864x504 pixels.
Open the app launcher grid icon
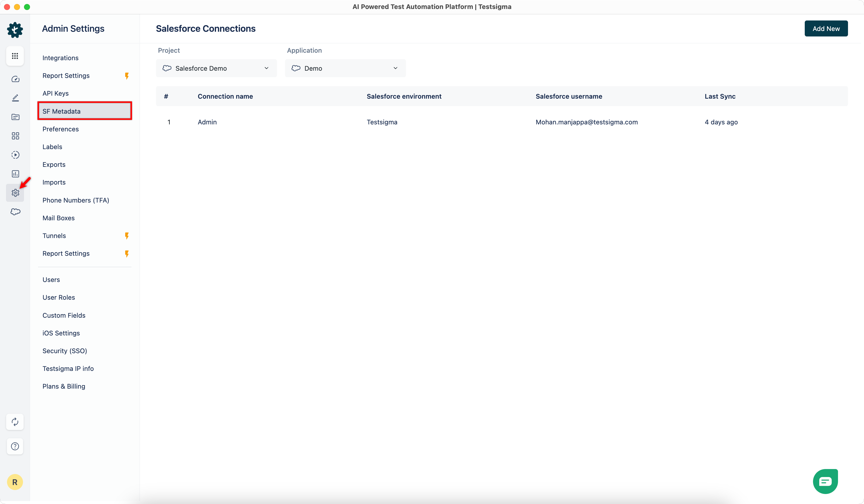(x=15, y=56)
